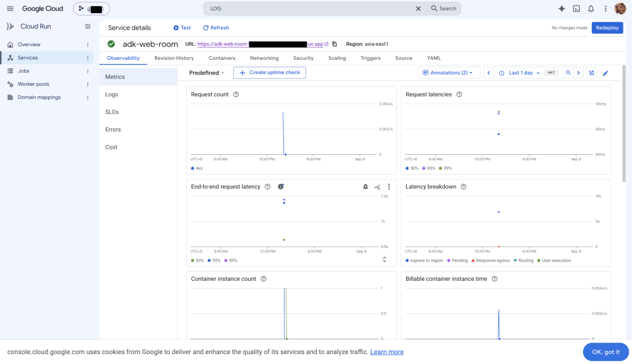Click the edit dashboard pencil icon

tap(605, 73)
